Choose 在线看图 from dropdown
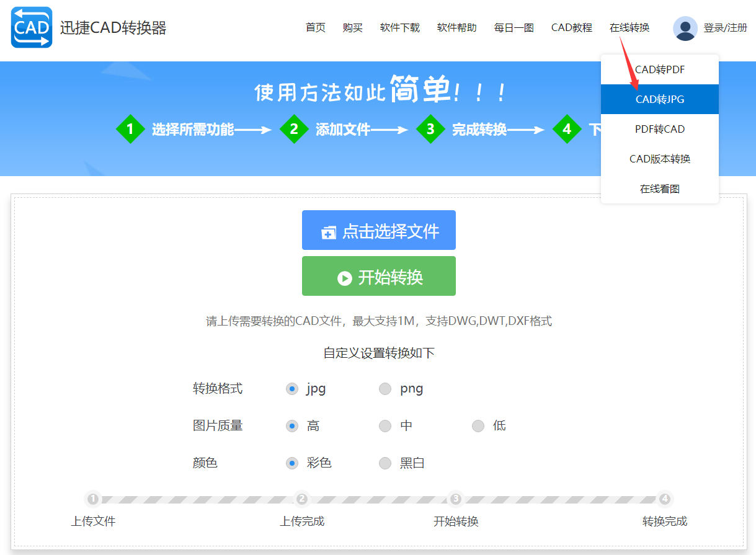This screenshot has height=555, width=756. pyautogui.click(x=660, y=189)
